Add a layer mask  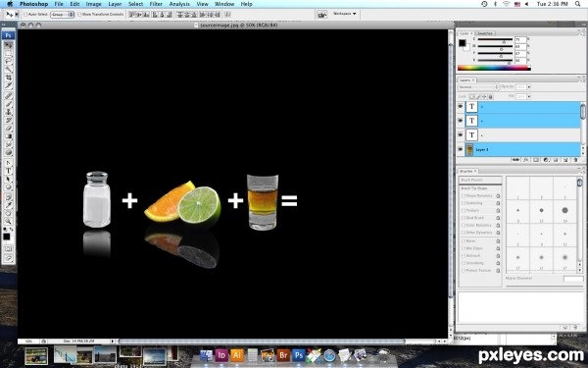coord(536,160)
